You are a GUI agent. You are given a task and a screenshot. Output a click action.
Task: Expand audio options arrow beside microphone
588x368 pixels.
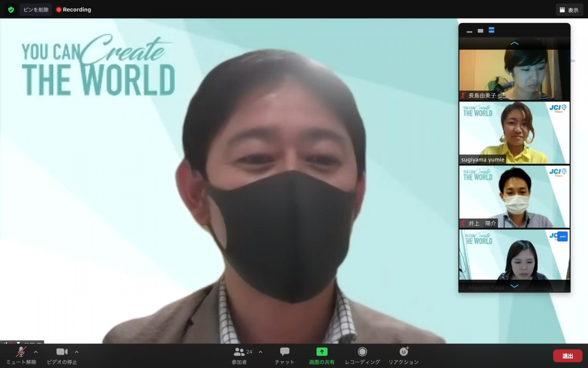tap(36, 352)
